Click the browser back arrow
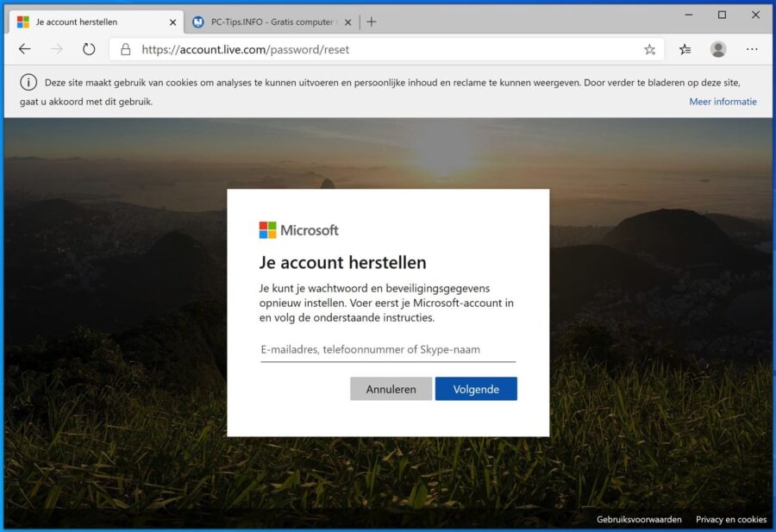This screenshot has height=532, width=776. pos(24,49)
